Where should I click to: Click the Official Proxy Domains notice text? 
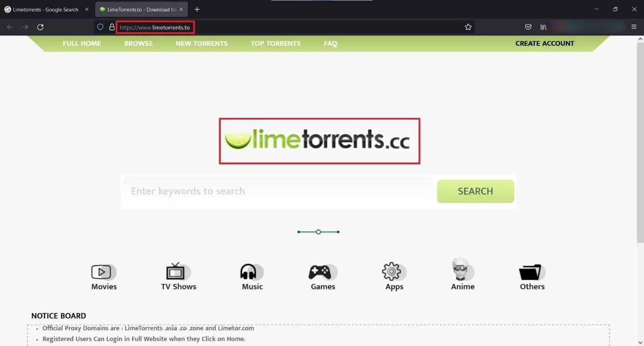[x=148, y=328]
